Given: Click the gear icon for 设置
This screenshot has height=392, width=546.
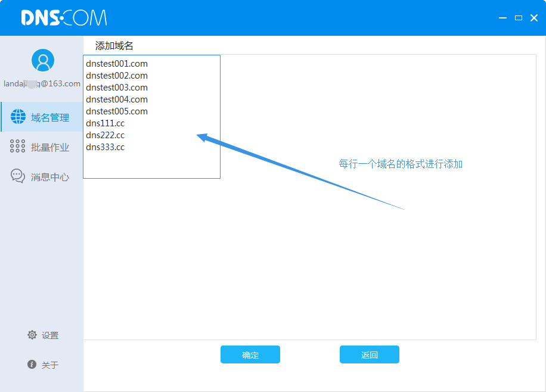Looking at the screenshot, I should (x=32, y=335).
